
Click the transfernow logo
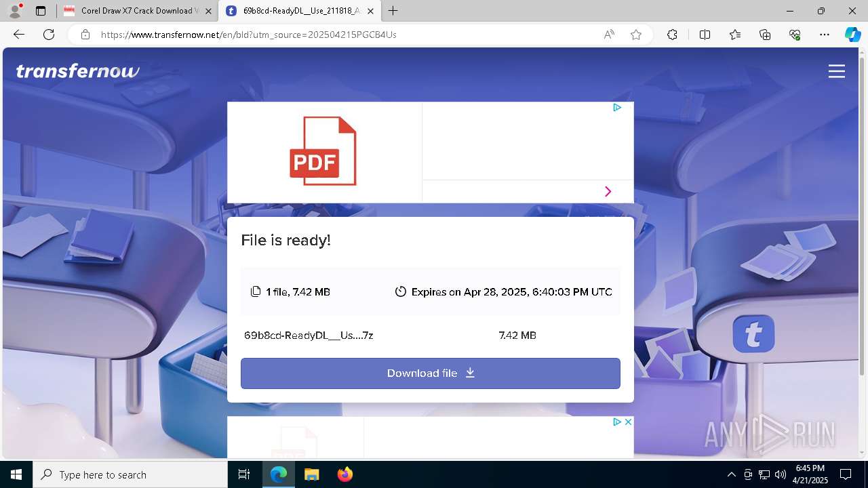coord(77,71)
